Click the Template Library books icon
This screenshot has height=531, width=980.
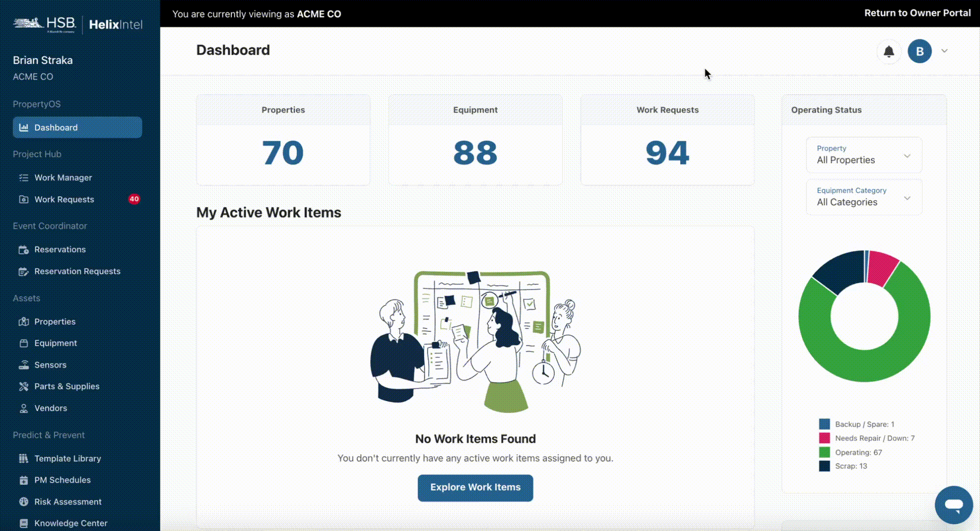coord(24,458)
